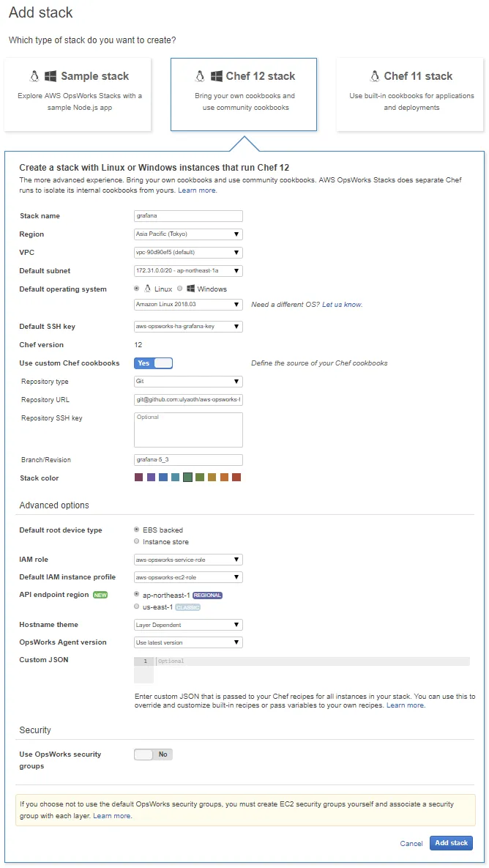Screen dimensions: 489x868
Task: Open the Region dropdown
Action: pyautogui.click(x=188, y=234)
